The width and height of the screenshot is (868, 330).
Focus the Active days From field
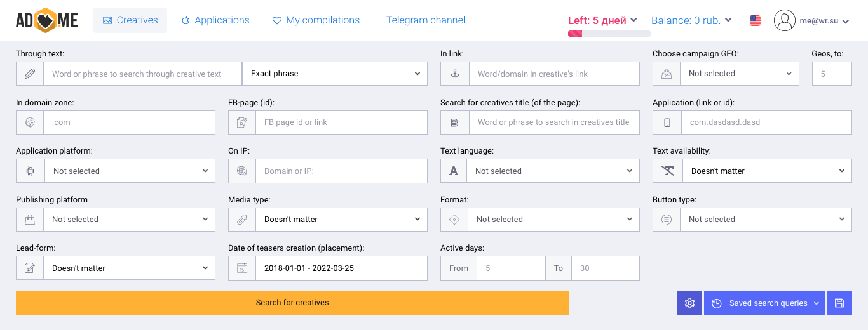[511, 268]
